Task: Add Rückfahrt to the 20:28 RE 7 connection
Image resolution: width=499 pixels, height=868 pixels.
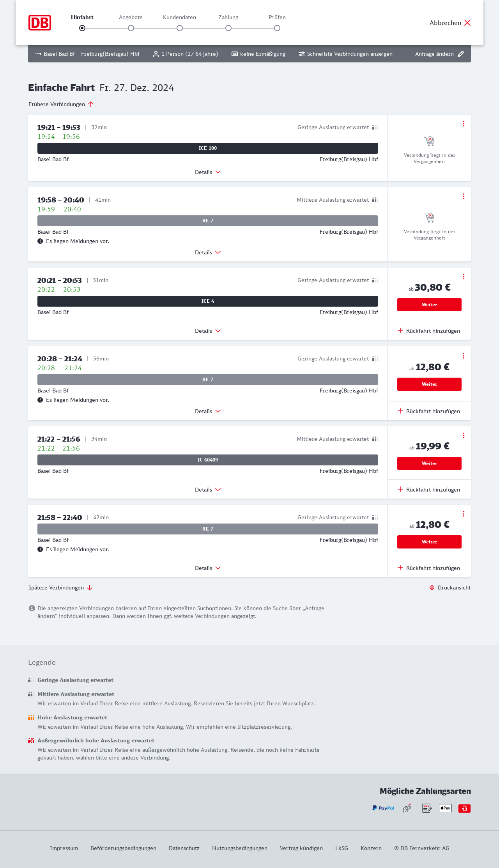Action: (x=429, y=411)
